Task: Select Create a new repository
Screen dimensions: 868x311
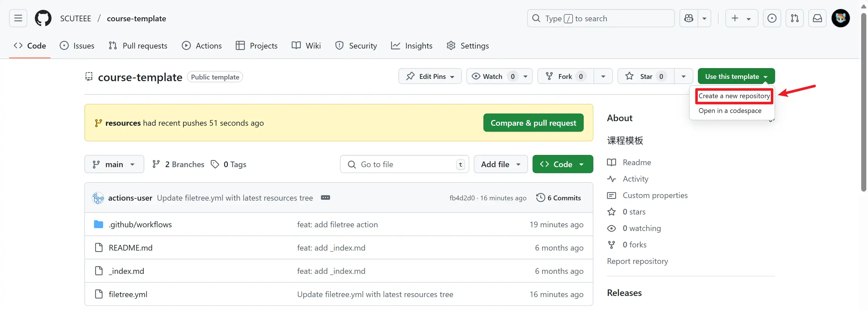Action: [x=734, y=96]
